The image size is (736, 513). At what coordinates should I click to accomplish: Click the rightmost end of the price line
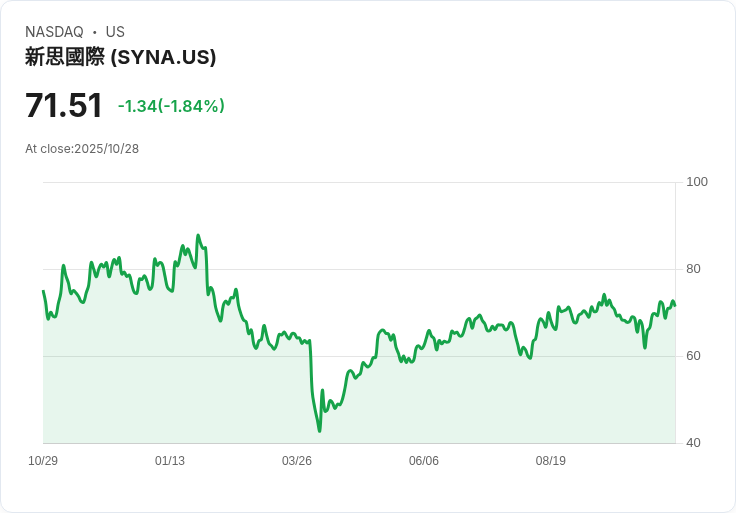click(x=675, y=305)
